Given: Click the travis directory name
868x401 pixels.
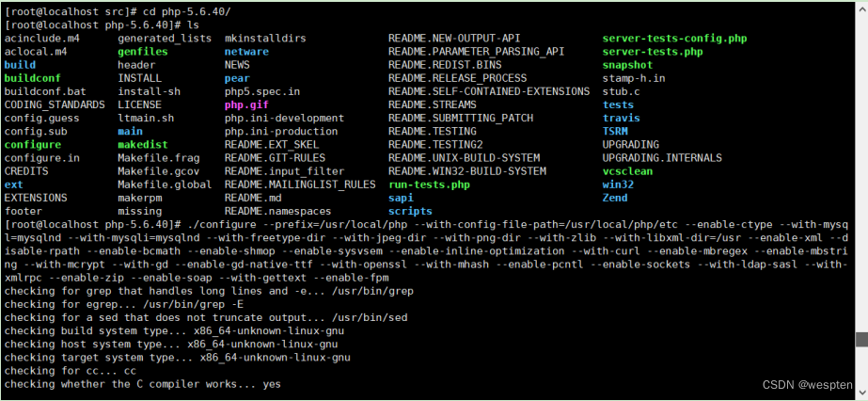Looking at the screenshot, I should click(x=621, y=119).
